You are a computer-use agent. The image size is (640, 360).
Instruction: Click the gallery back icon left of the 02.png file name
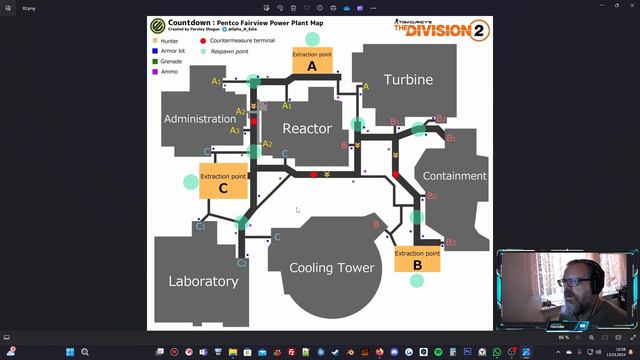point(8,8)
